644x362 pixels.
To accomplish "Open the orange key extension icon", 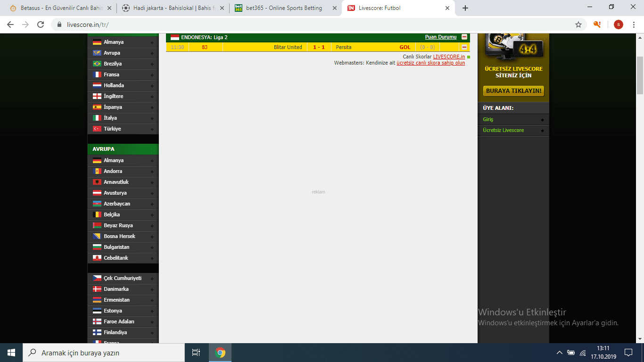I will pyautogui.click(x=597, y=25).
